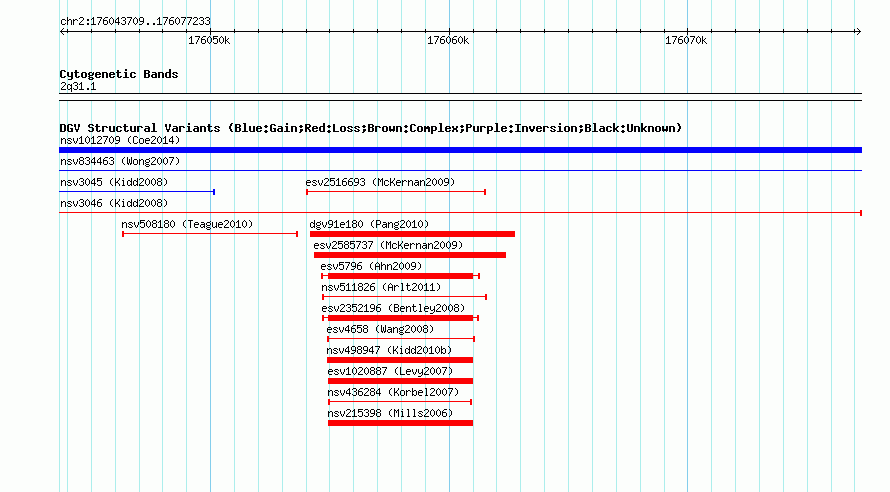Open esv2585737 (McKernan2009) label

point(388,245)
